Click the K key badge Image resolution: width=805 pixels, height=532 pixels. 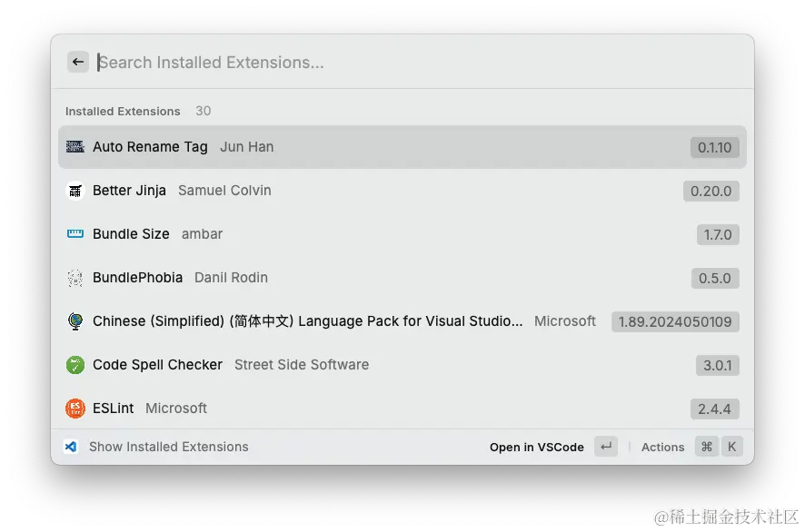coord(732,447)
